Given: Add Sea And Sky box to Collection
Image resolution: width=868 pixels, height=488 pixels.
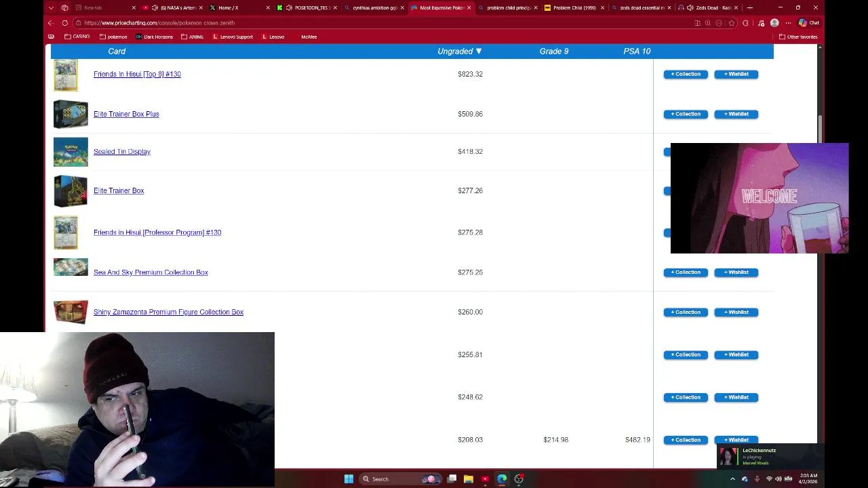Looking at the screenshot, I should [686, 272].
